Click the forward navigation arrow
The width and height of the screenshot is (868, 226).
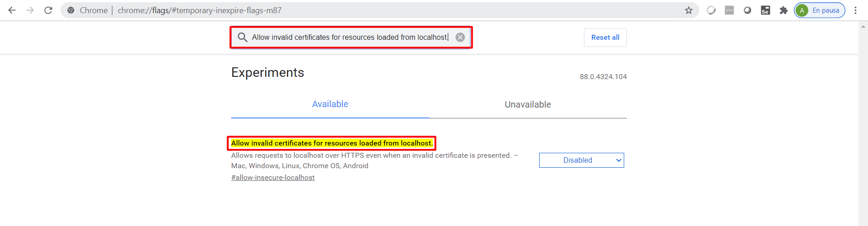click(30, 10)
